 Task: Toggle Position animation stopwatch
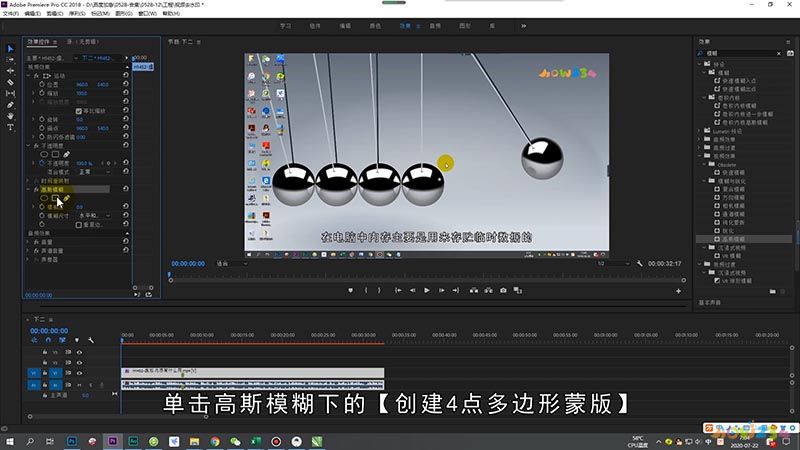[x=42, y=84]
